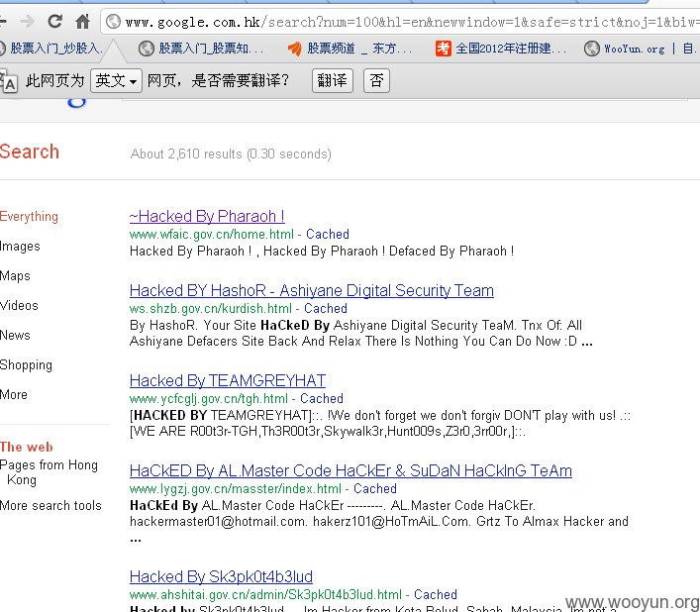Click the About 2,610 results text
Viewport: 700px width, 612px height.
click(x=231, y=154)
